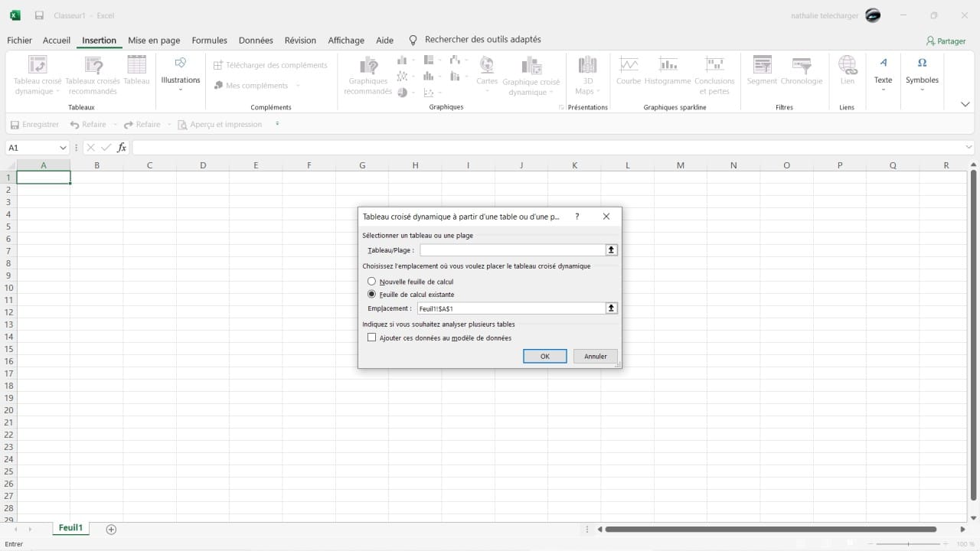This screenshot has width=980, height=551.
Task: Select the Feuille de calcul existante option
Action: coord(372,294)
